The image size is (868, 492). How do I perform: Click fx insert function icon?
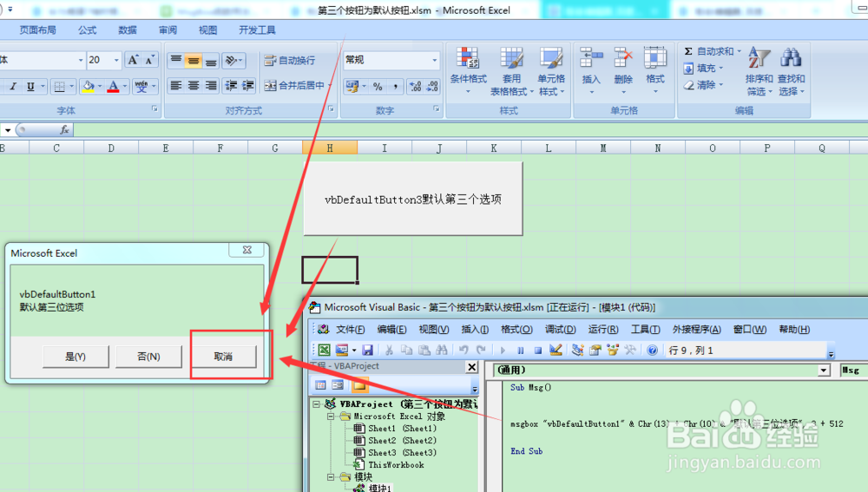(x=64, y=129)
